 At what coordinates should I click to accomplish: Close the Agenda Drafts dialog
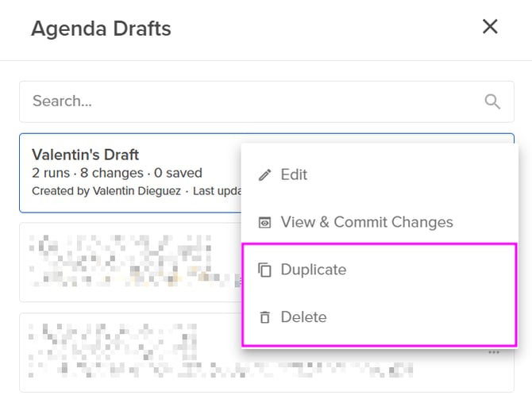tap(490, 27)
